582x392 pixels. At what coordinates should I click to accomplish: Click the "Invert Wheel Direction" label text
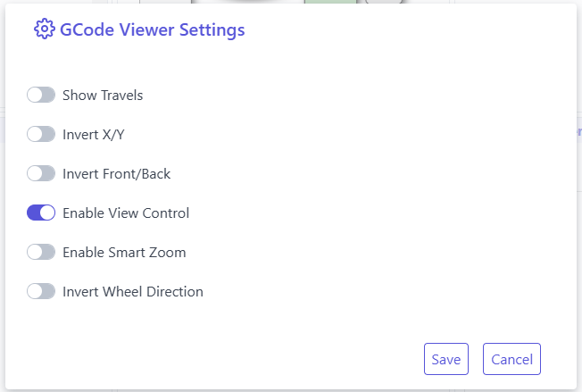[x=133, y=291]
